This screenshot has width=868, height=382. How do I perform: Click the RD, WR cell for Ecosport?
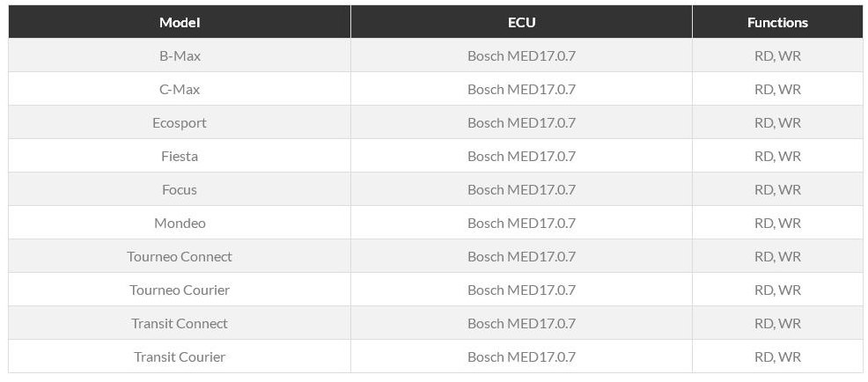point(777,122)
